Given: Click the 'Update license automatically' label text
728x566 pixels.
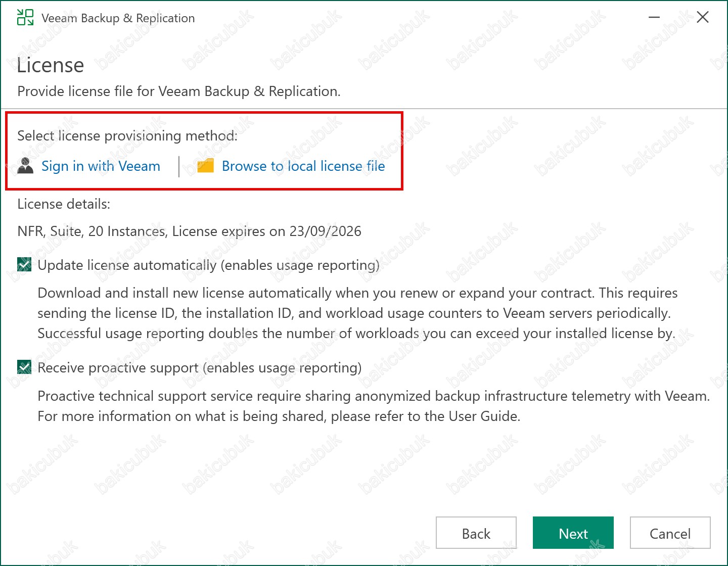Looking at the screenshot, I should pos(208,265).
